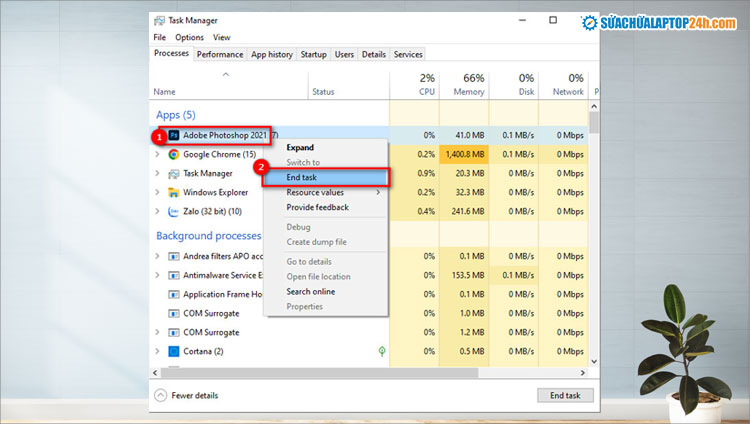This screenshot has height=425, width=750.
Task: Switch to the App history tab
Action: coord(272,54)
